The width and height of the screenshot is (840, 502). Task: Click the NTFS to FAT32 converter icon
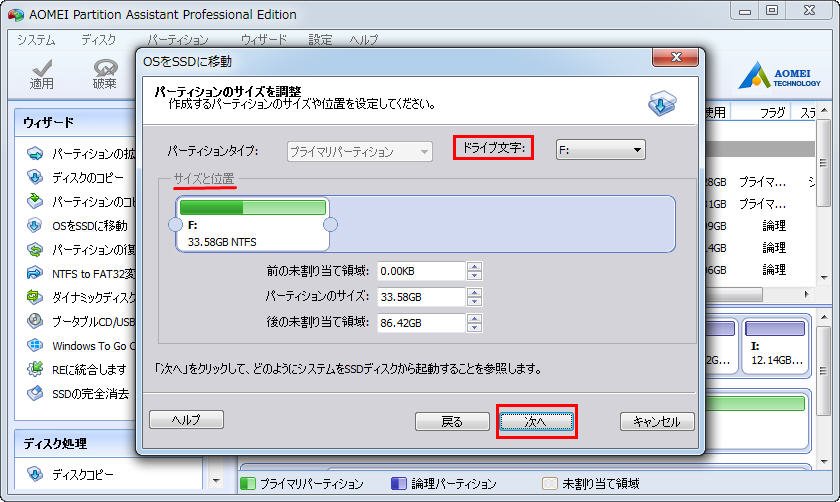pos(35,273)
